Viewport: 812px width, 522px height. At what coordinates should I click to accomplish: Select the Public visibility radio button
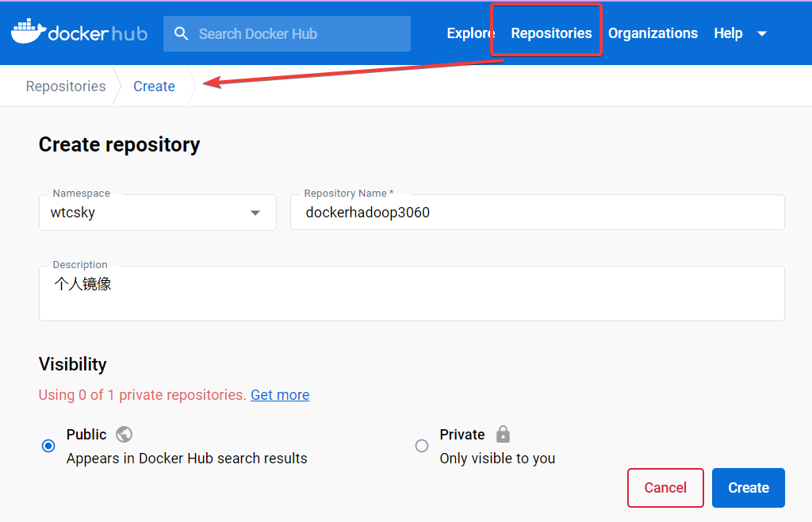click(x=48, y=446)
